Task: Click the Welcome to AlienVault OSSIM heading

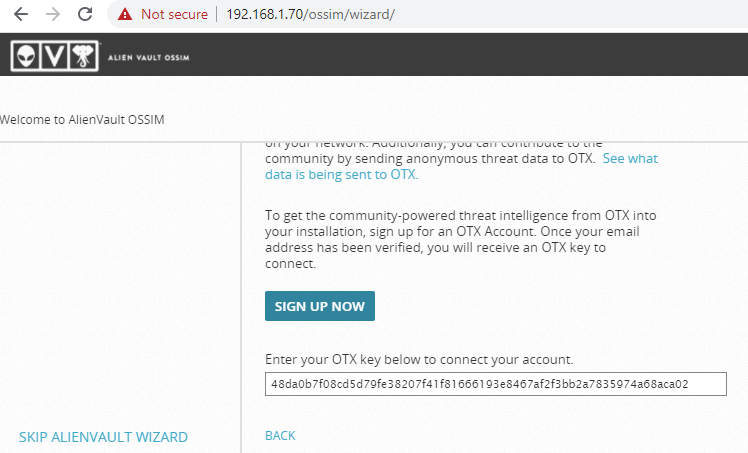Action: 82,120
